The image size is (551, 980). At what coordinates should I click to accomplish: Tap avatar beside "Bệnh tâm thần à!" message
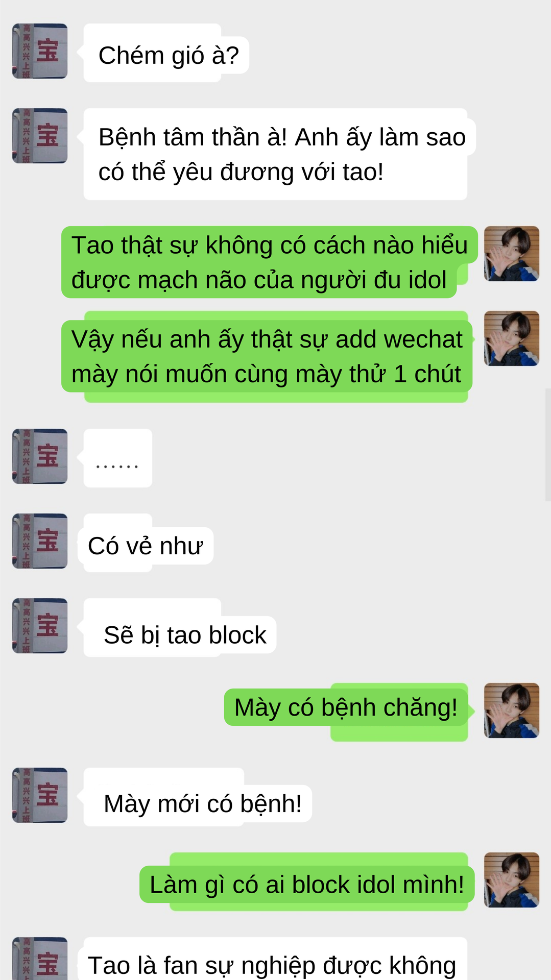click(40, 136)
